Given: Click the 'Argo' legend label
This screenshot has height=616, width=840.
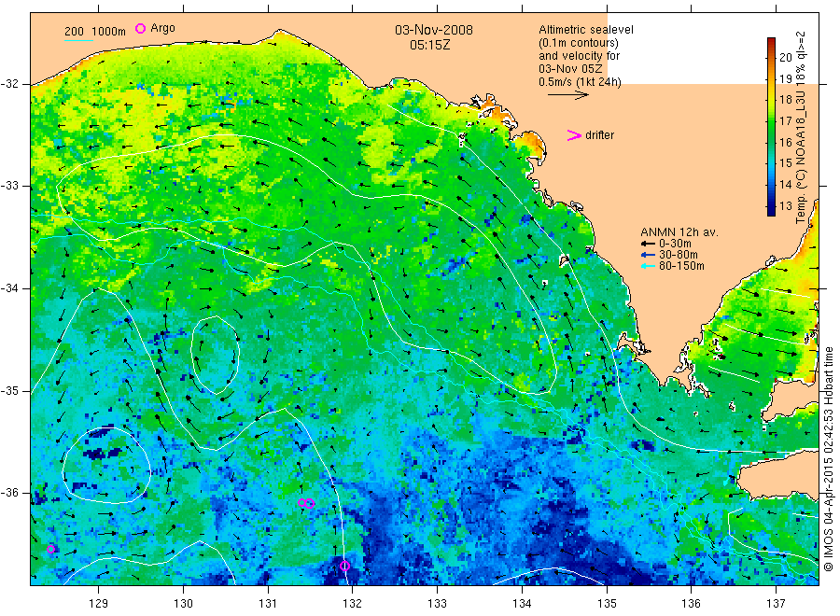Looking at the screenshot, I should 162,28.
